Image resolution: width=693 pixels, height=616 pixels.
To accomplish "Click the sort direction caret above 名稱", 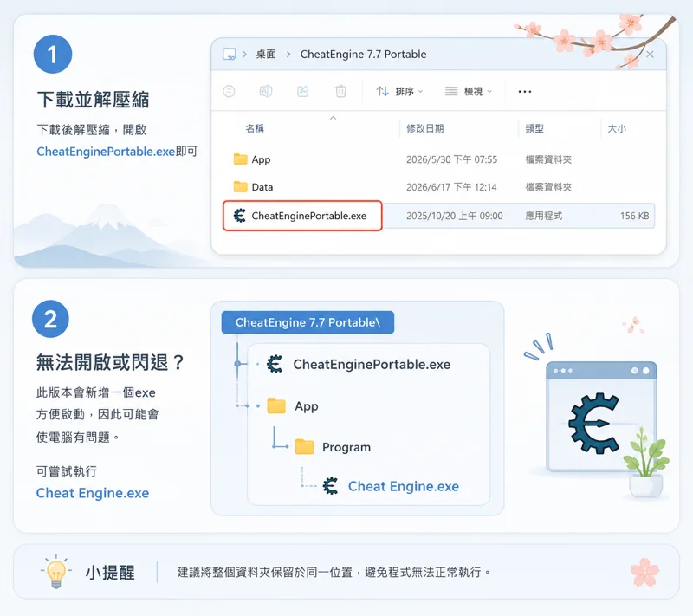I will [x=334, y=118].
